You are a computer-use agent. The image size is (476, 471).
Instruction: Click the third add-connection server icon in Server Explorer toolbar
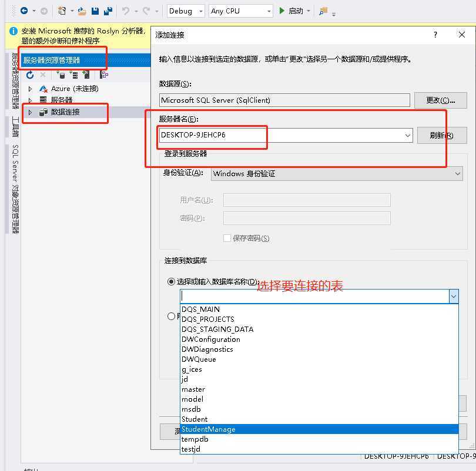click(x=86, y=75)
